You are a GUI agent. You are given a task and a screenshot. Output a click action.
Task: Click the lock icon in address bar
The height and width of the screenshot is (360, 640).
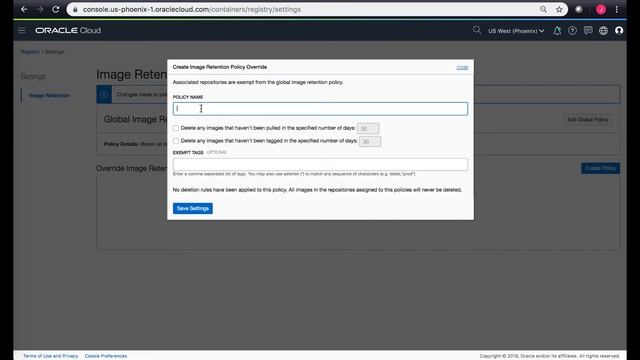tap(75, 9)
